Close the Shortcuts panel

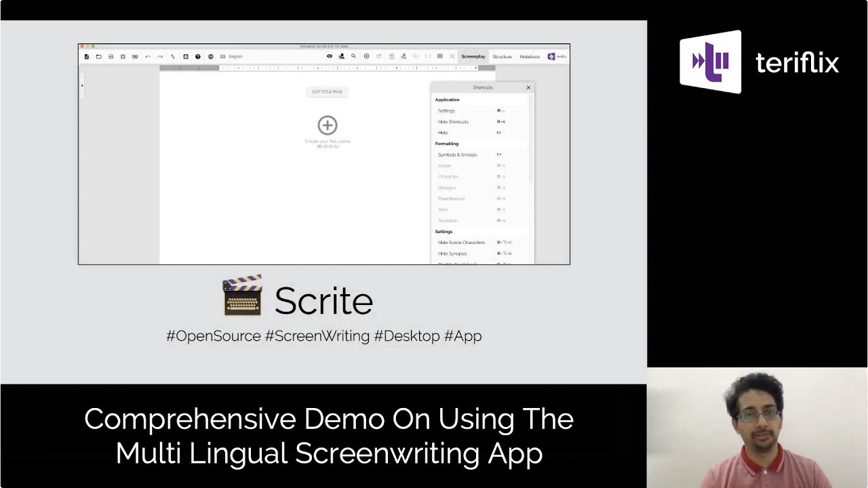coord(528,87)
